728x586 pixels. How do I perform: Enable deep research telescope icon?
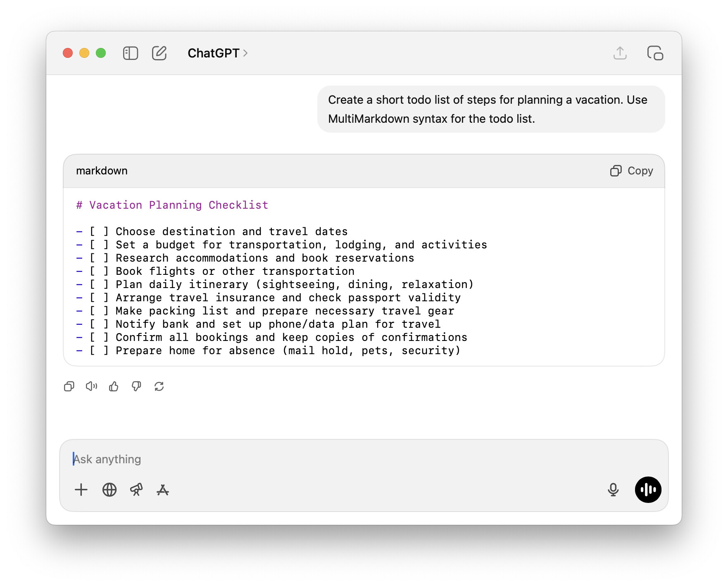pyautogui.click(x=136, y=490)
